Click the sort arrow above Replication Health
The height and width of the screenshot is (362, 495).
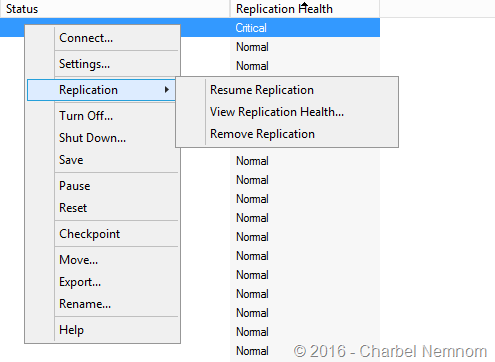point(304,4)
